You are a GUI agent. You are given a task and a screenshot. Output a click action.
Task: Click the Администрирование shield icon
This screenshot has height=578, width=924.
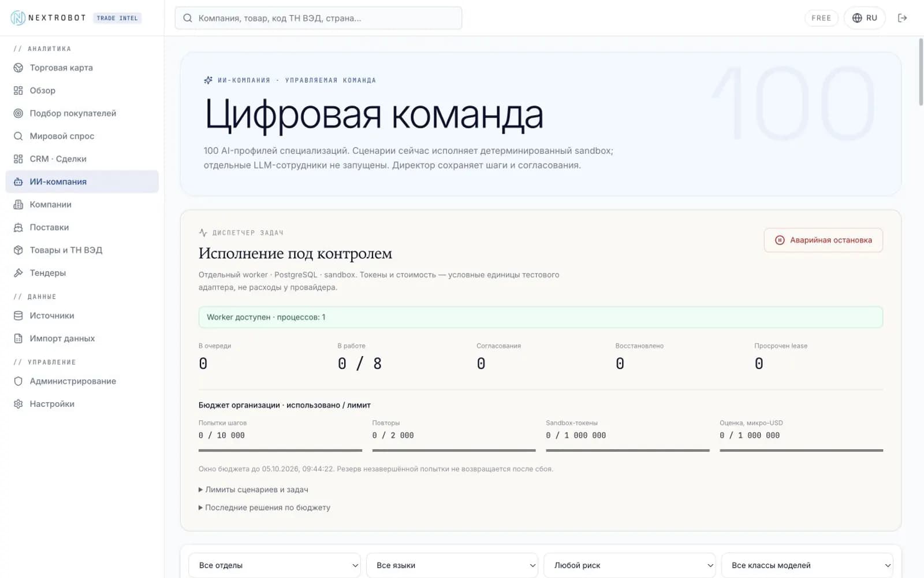18,381
